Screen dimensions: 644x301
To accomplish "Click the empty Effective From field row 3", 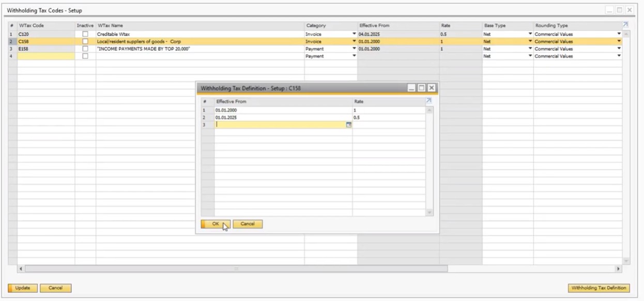I will (x=283, y=125).
